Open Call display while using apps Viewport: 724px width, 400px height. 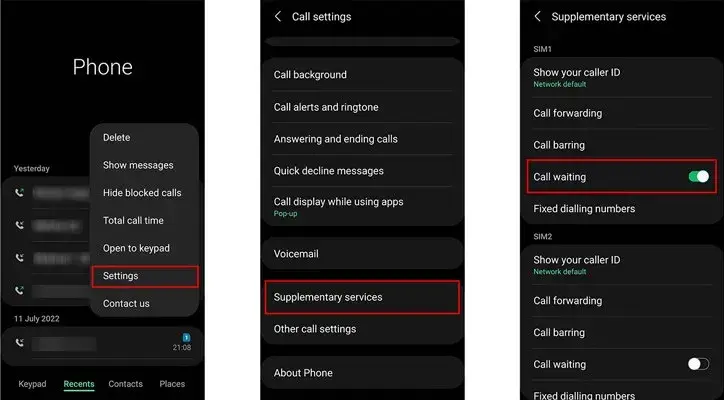point(362,206)
